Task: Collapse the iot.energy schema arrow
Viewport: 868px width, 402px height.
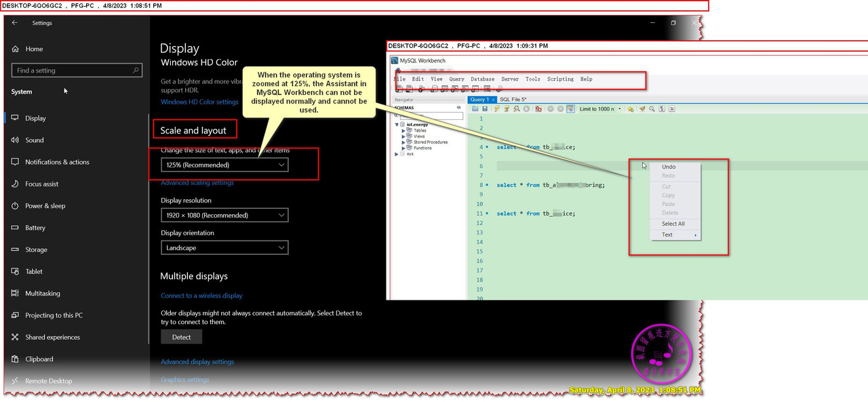Action: click(x=397, y=125)
